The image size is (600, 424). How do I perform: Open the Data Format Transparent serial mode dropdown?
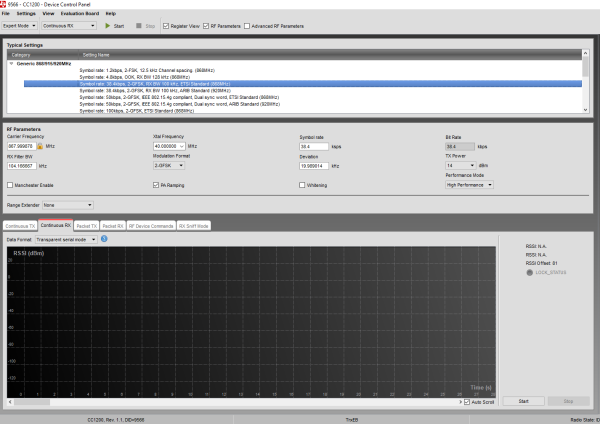66,240
